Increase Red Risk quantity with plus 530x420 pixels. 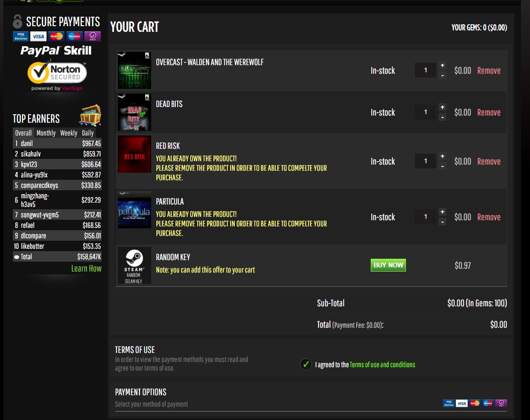point(442,156)
